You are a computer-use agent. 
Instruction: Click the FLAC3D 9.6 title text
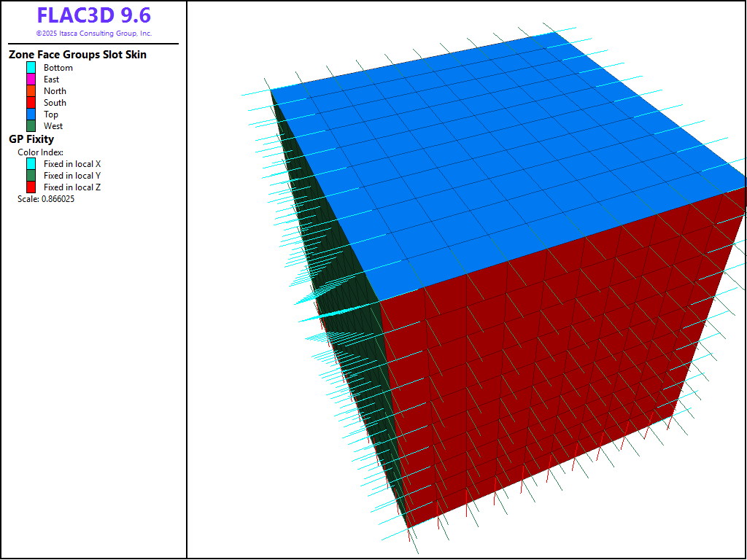click(93, 16)
